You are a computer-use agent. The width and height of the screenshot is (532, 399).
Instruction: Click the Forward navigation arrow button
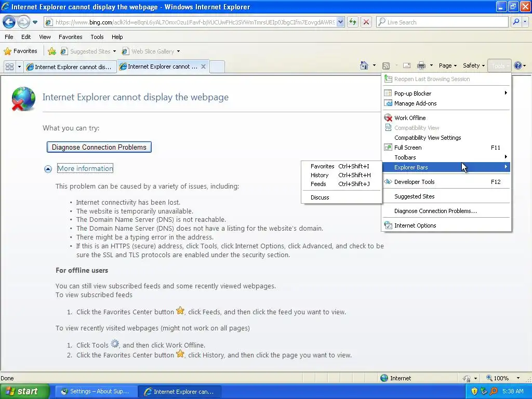tap(23, 22)
